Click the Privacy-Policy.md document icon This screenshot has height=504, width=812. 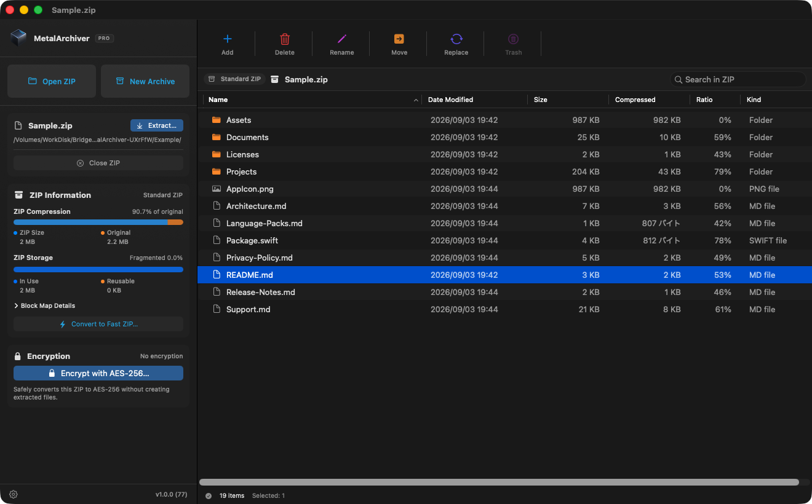coord(216,258)
